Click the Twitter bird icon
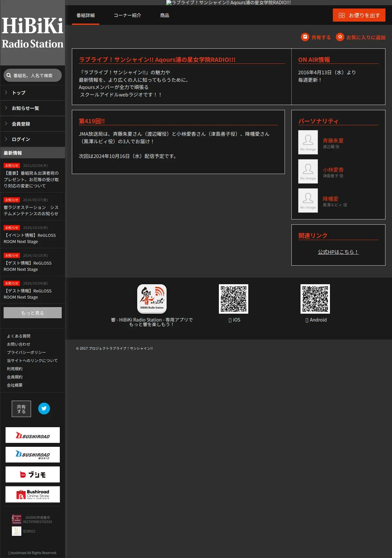The width and height of the screenshot is (392, 558). pyautogui.click(x=44, y=409)
